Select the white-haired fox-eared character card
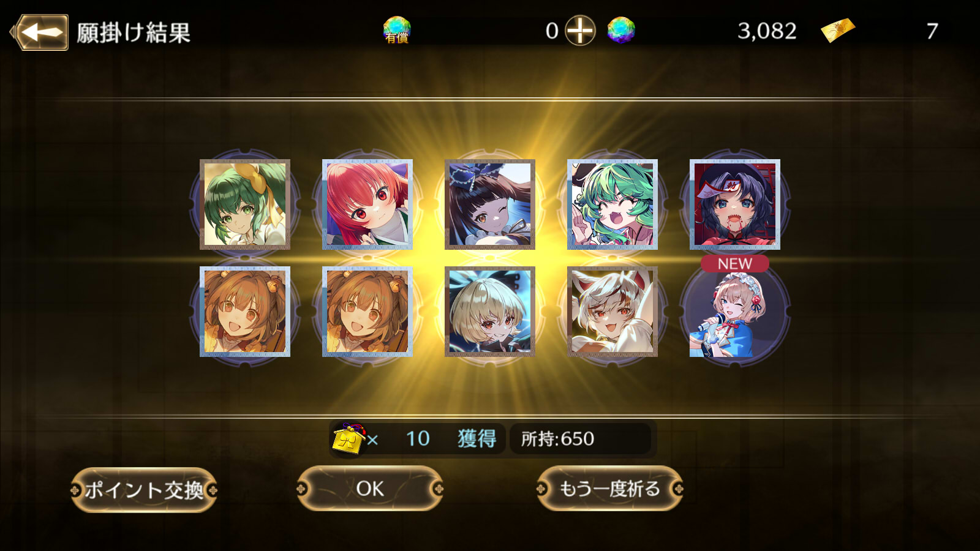The height and width of the screenshot is (551, 980). (x=612, y=312)
